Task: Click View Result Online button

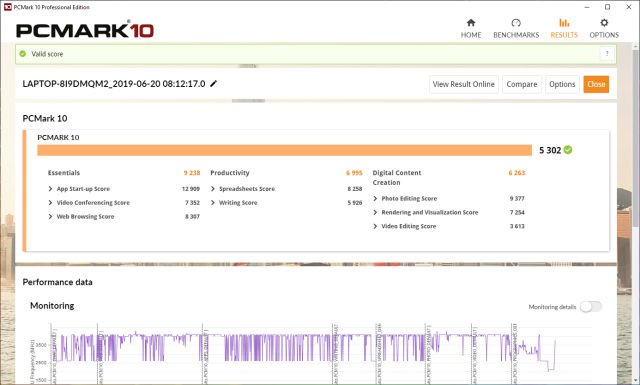Action: 464,84
